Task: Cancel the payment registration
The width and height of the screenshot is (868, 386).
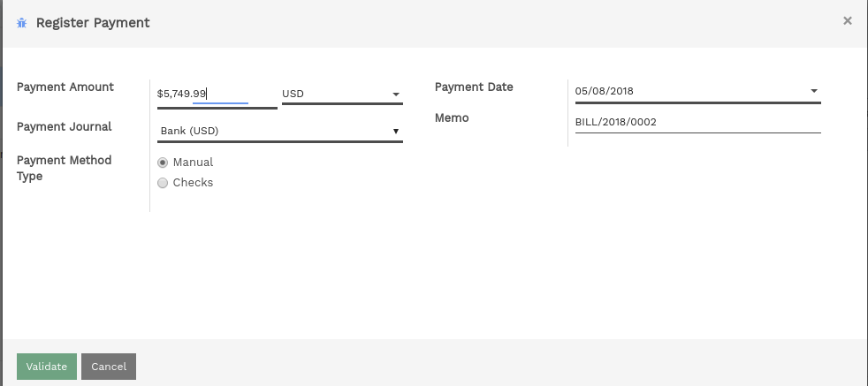Action: pos(109,367)
